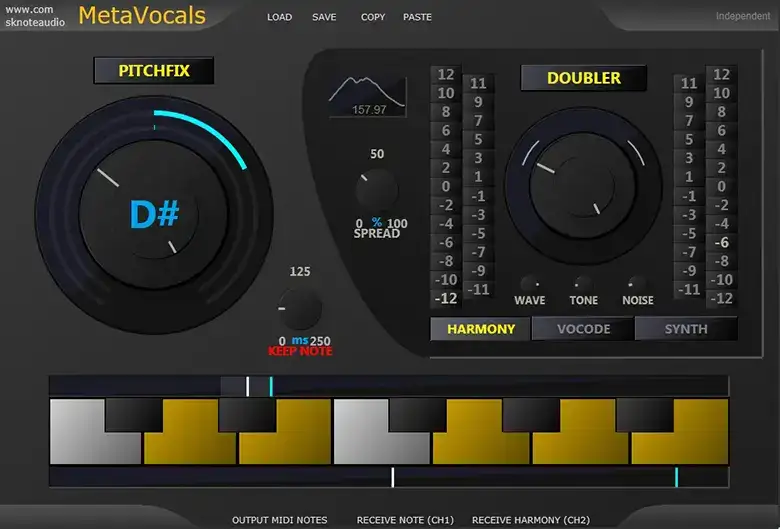Click RECEIVE HARMONY (CH2) option
Viewport: 780px width, 529px height.
tap(531, 520)
